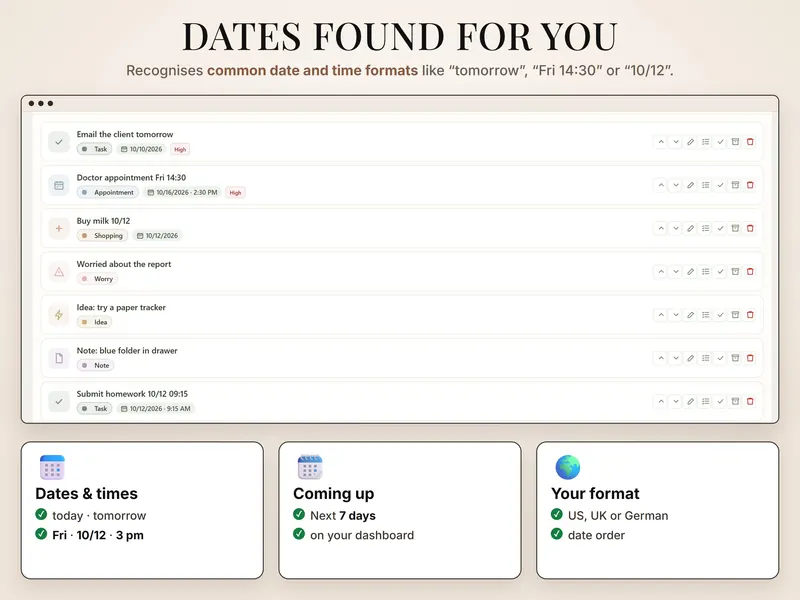Click the 'High' badge on the doctor appointment row
The height and width of the screenshot is (600, 800).
coord(235,193)
